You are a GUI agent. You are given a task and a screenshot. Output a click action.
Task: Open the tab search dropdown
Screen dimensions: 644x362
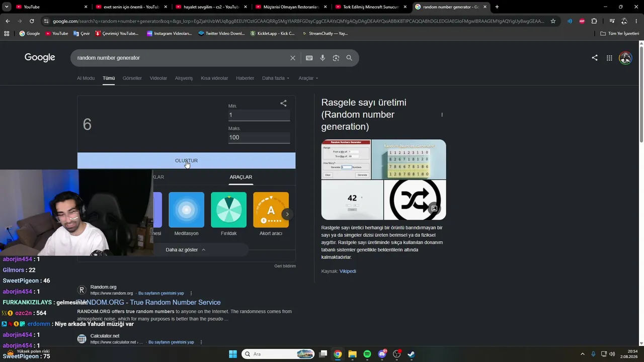[x=7, y=7]
